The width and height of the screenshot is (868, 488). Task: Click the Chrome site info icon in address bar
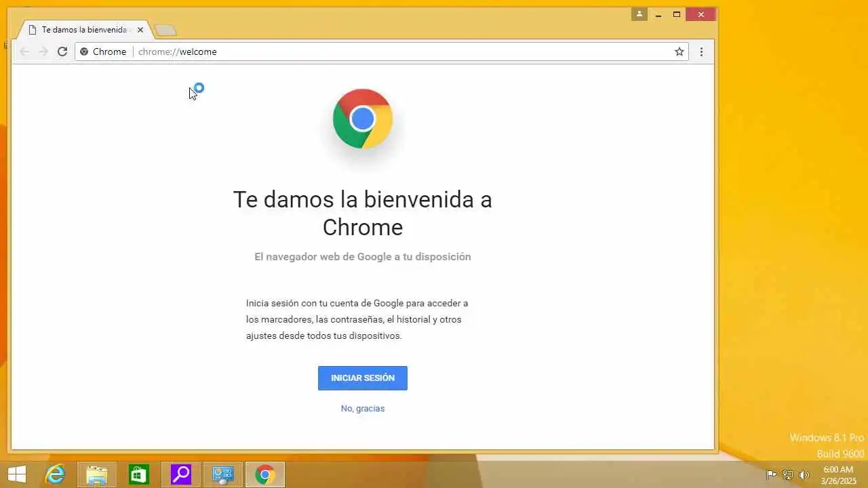point(84,52)
